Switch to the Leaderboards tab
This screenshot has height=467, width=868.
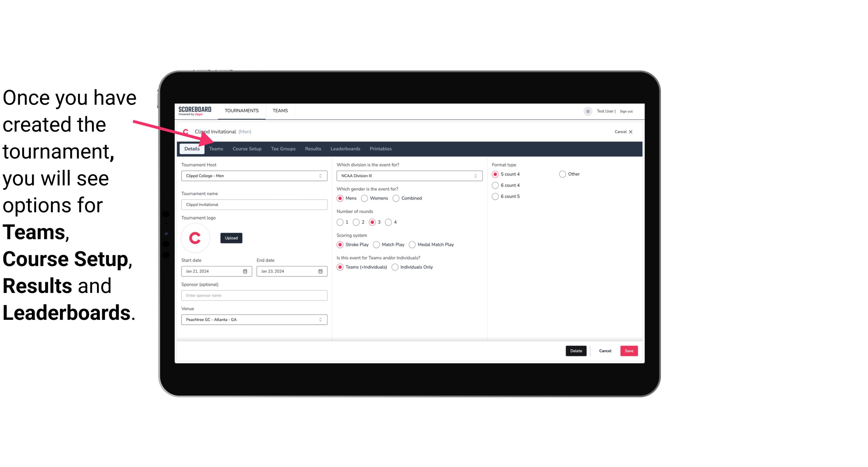(345, 148)
